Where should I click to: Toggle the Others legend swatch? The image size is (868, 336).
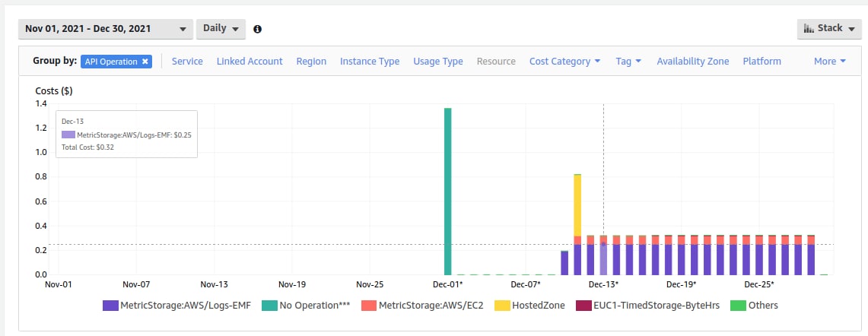(738, 305)
